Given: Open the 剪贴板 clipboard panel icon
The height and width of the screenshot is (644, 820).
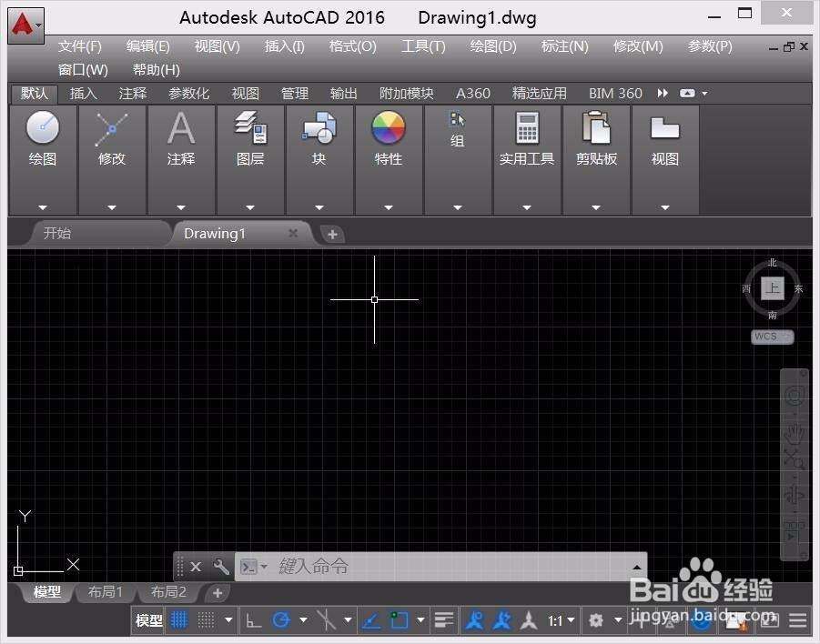Looking at the screenshot, I should 596,127.
